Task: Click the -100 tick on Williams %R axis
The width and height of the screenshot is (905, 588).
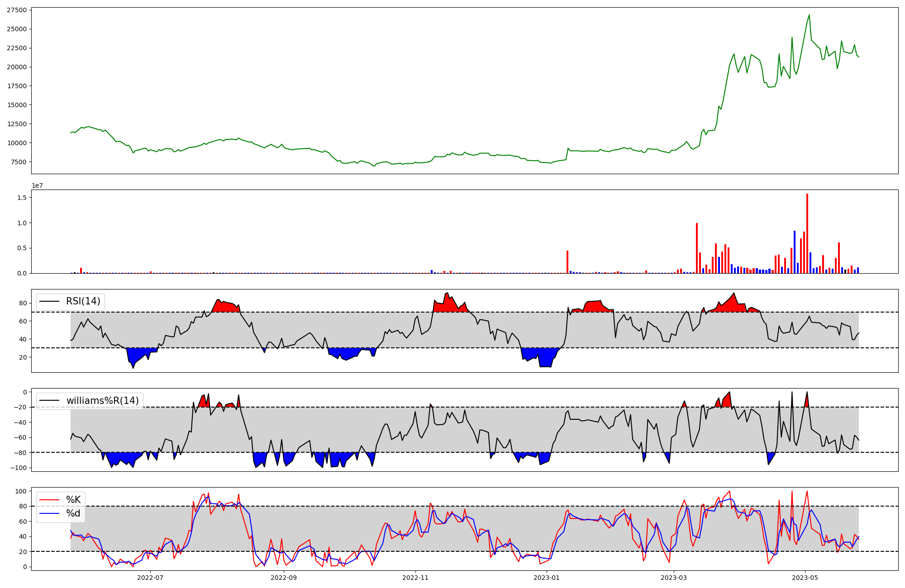Action: click(x=18, y=468)
